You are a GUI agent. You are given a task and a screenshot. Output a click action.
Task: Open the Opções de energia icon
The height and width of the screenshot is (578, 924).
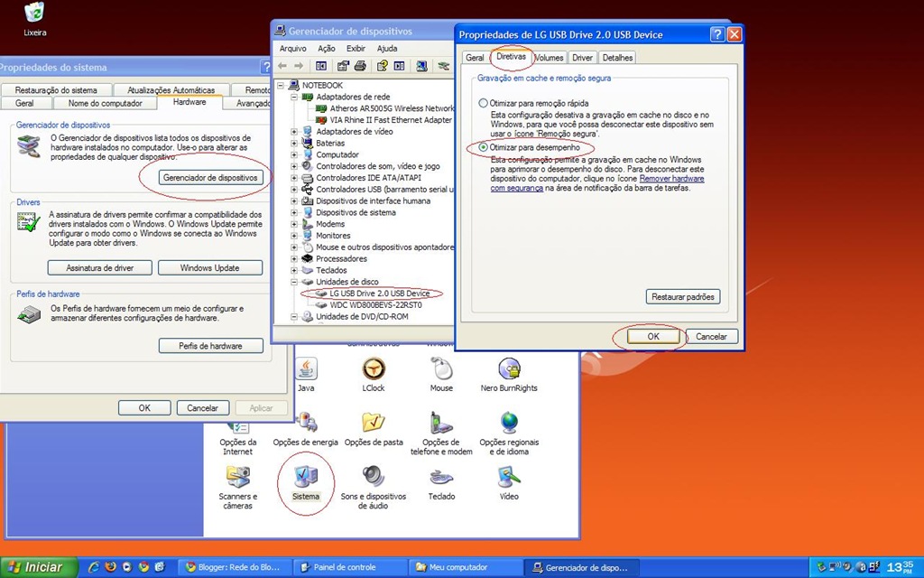coord(305,429)
